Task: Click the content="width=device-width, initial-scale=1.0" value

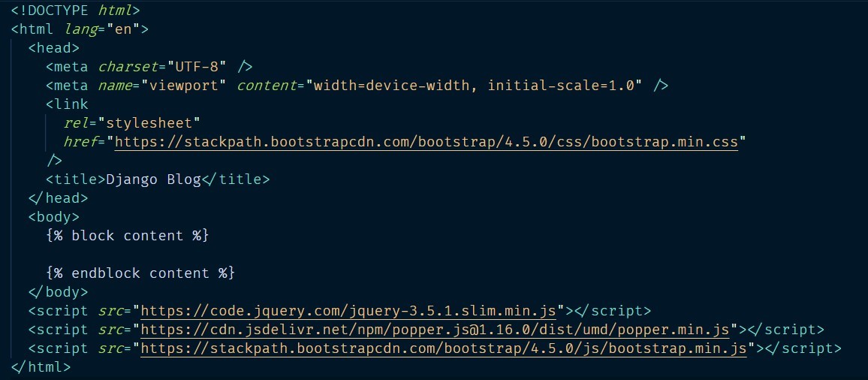Action: [439, 86]
